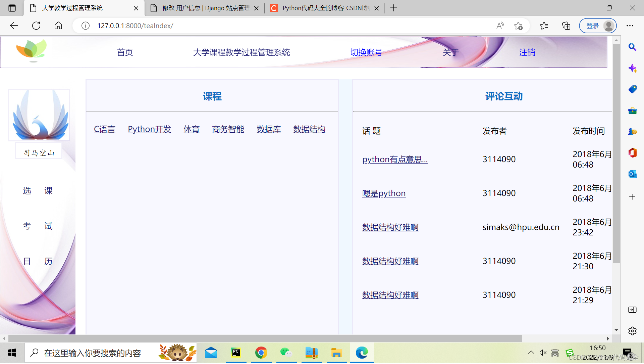Open WeChat from the taskbar
Image resolution: width=644 pixels, height=364 pixels.
click(x=286, y=353)
